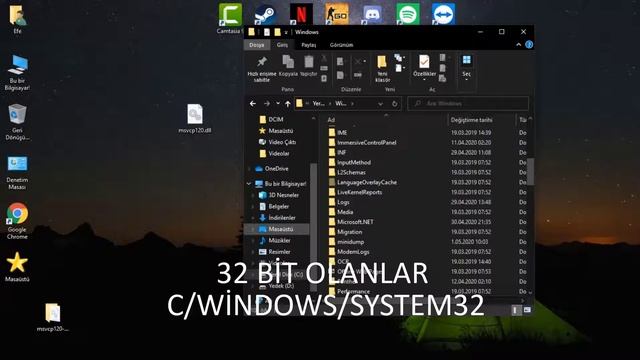
Task: Select the Bu bir Bilgisayar desktop icon
Action: [17, 72]
